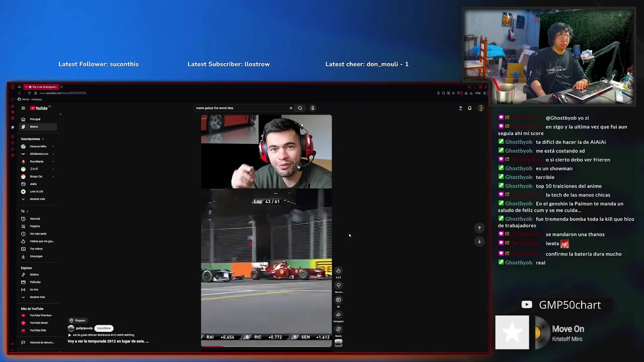Open YouTube Music link
Screen dimensions: 644x362
click(39, 323)
